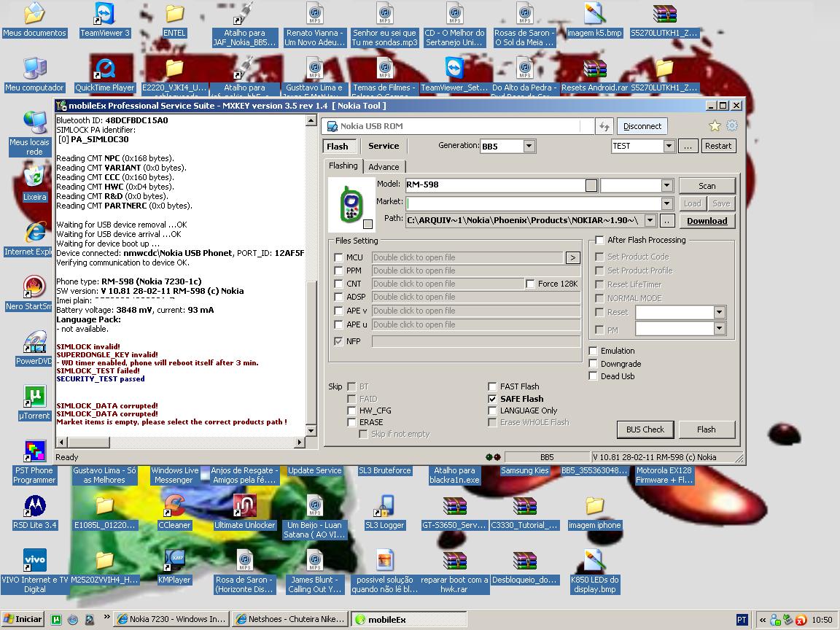Viewport: 840px width, 630px height.
Task: Select the Flashing sub-tab
Action: (x=343, y=166)
